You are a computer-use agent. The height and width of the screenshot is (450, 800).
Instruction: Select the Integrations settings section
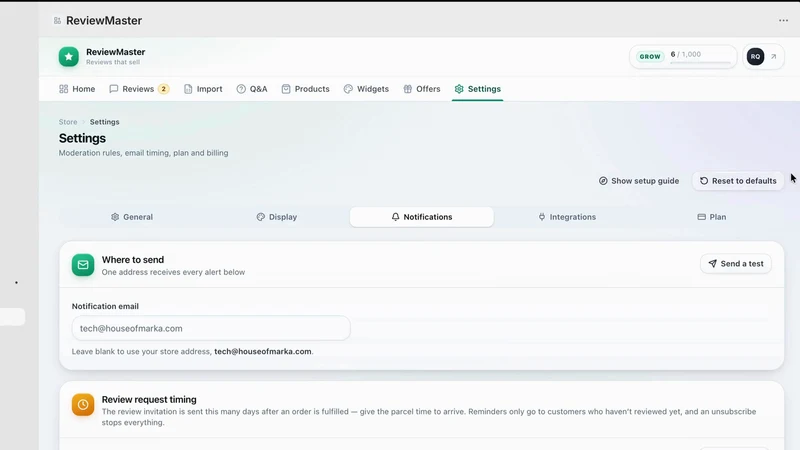pyautogui.click(x=567, y=217)
